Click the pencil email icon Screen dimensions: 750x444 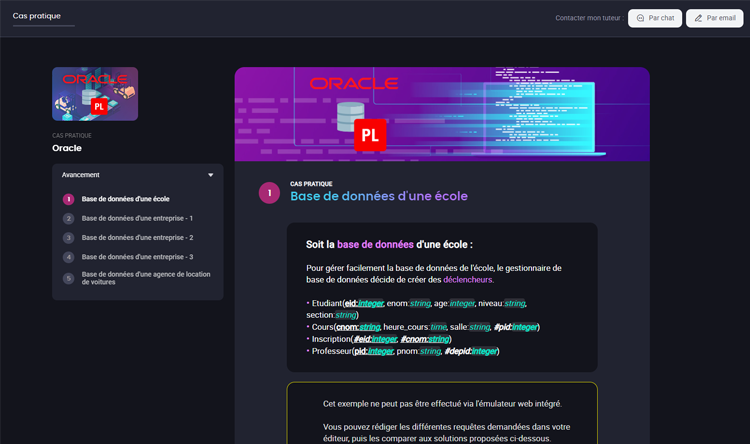tap(698, 18)
